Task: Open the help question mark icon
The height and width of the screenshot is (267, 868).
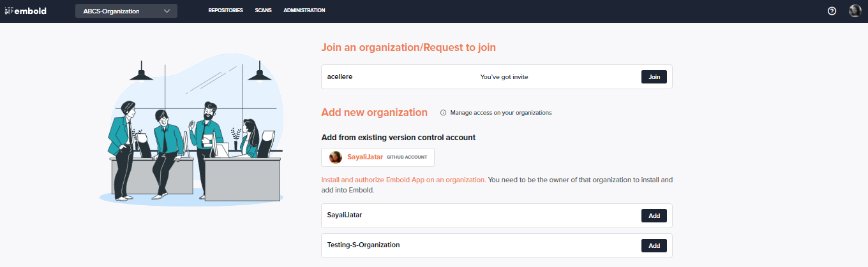Action: pyautogui.click(x=832, y=11)
